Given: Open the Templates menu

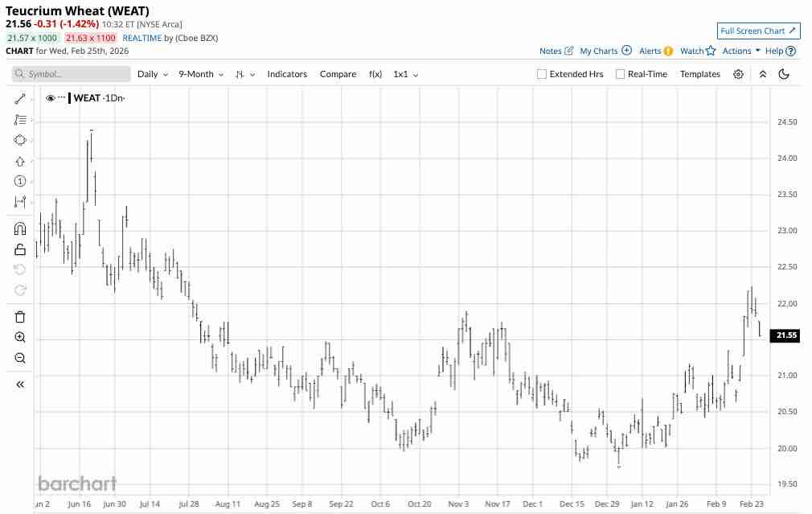Looking at the screenshot, I should (699, 74).
